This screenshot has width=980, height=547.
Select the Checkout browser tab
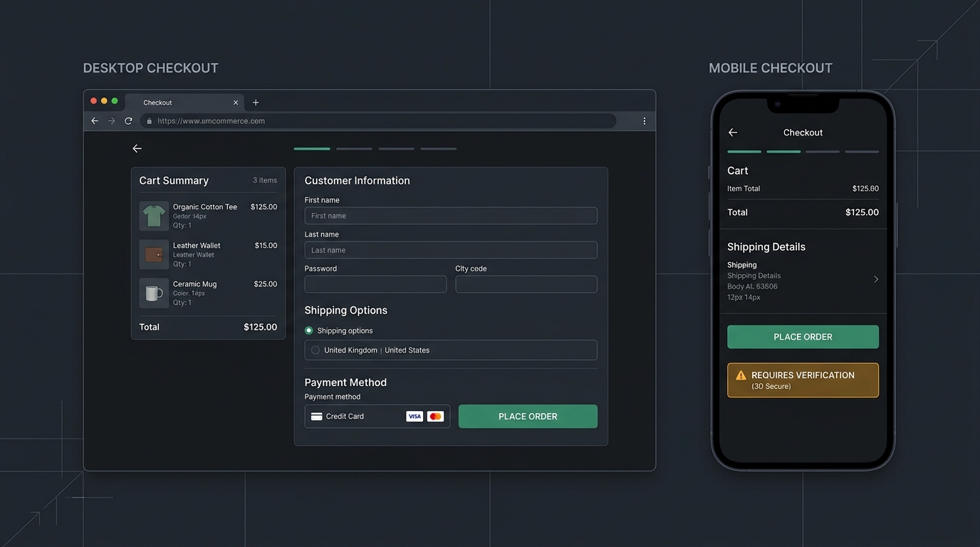[x=185, y=103]
